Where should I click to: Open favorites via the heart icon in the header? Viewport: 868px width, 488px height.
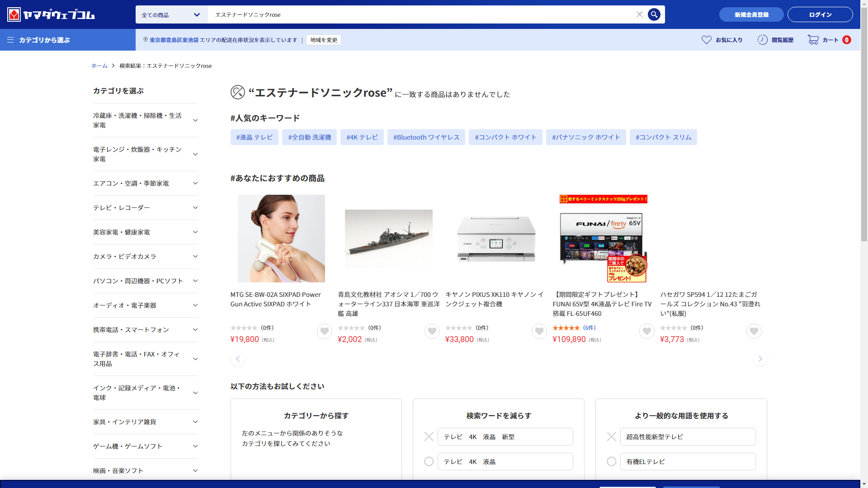[x=706, y=40]
